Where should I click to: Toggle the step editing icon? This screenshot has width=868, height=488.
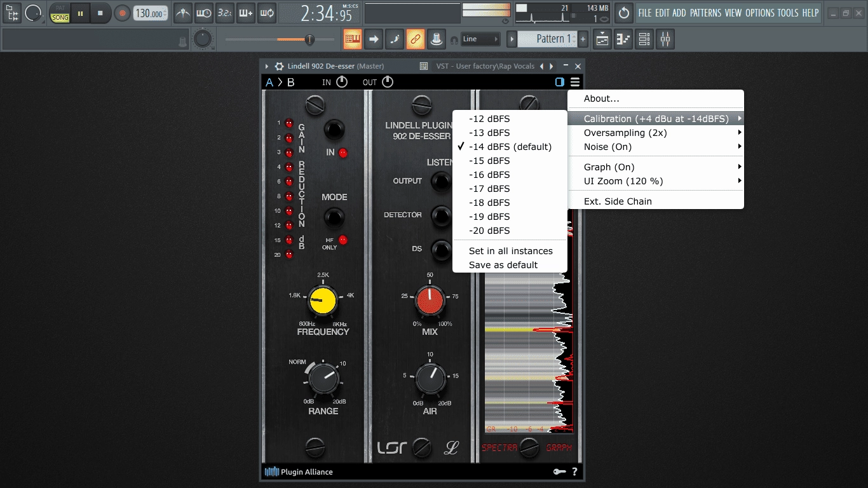pos(395,39)
